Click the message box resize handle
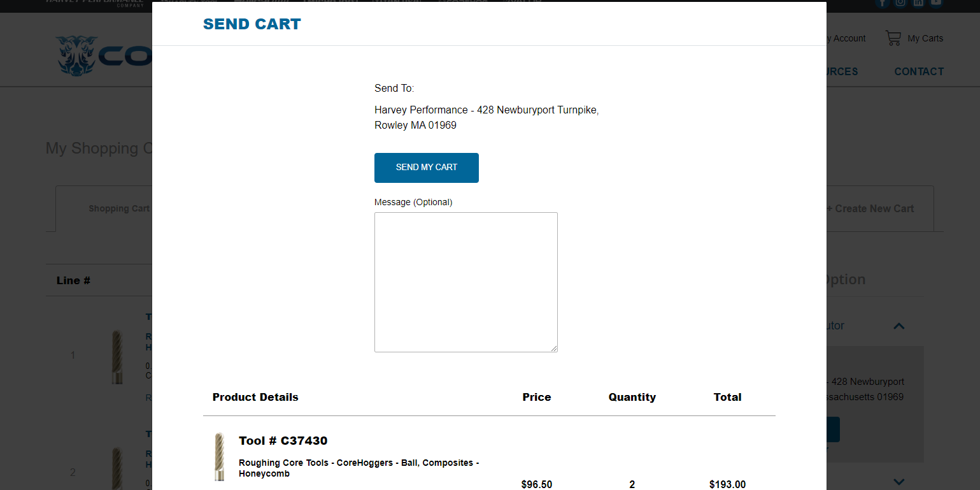Screen dimensions: 980x490 click(x=554, y=349)
